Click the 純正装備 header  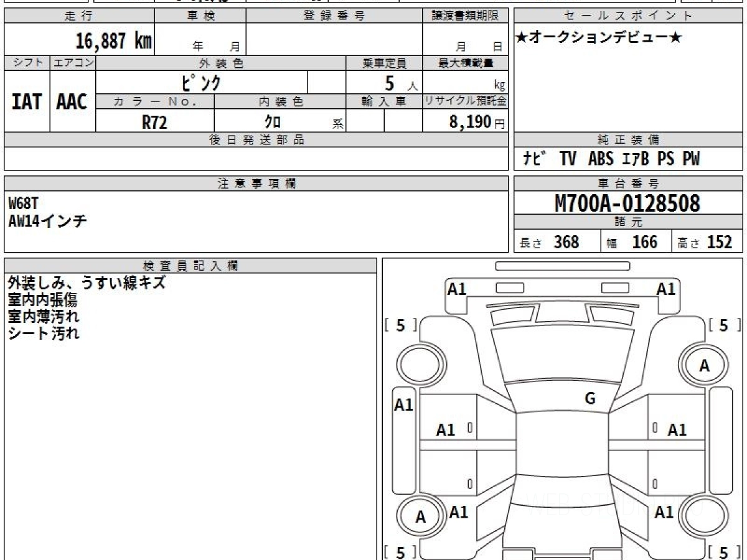629,140
